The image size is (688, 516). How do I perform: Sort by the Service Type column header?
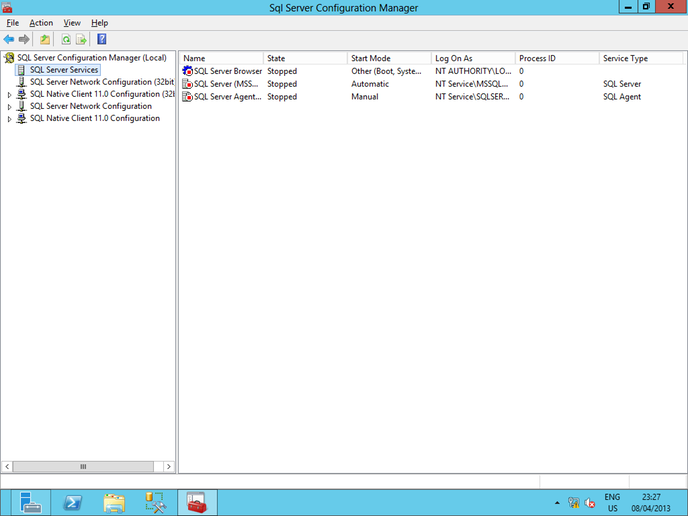tap(641, 58)
